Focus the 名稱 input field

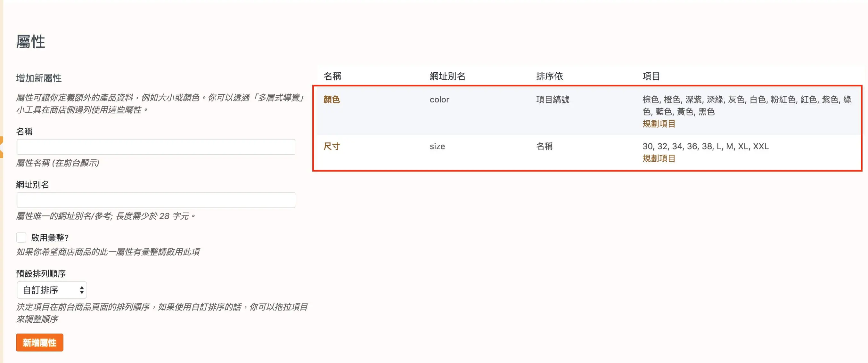(156, 147)
